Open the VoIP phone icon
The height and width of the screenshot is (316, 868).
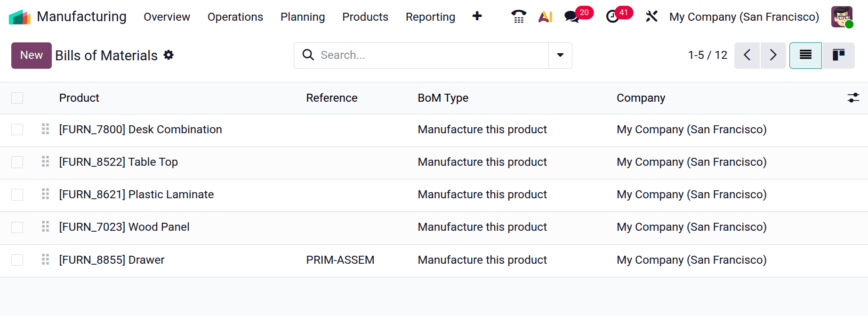pos(519,16)
